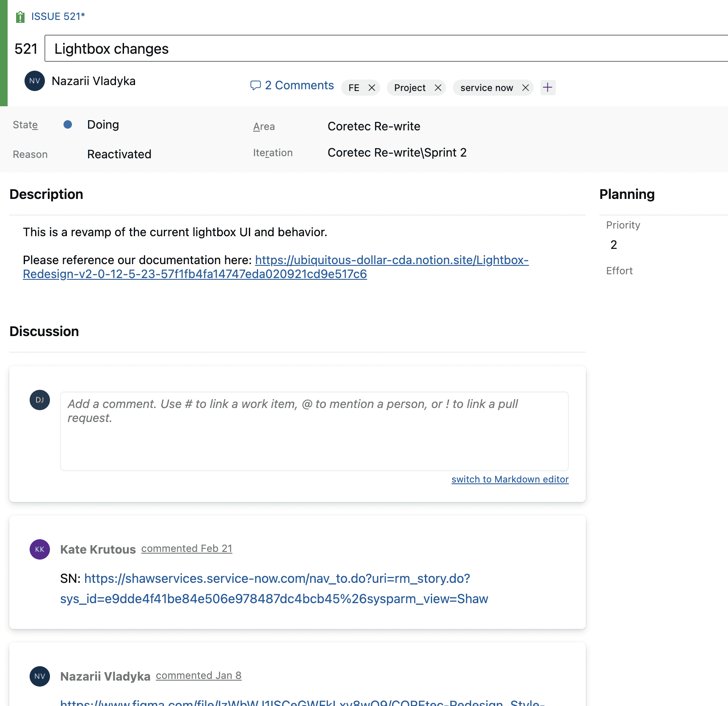728x706 pixels.
Task: Click the DJ user avatar
Action: click(x=40, y=400)
